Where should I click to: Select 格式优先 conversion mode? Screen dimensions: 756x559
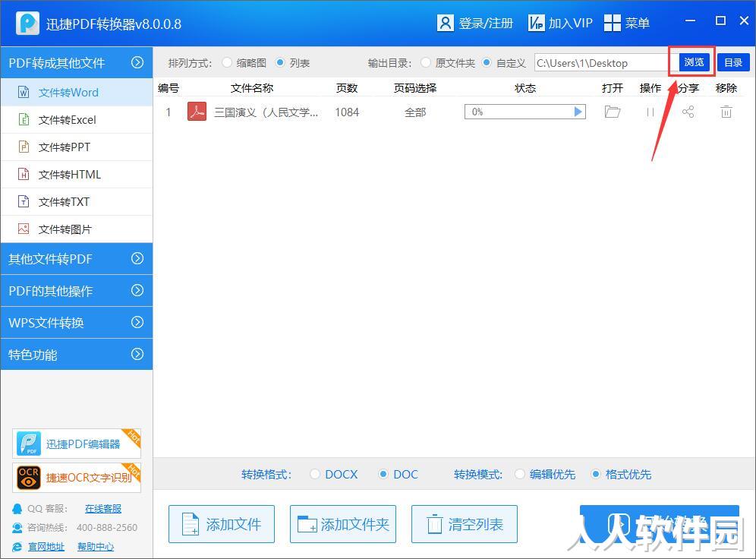(595, 474)
